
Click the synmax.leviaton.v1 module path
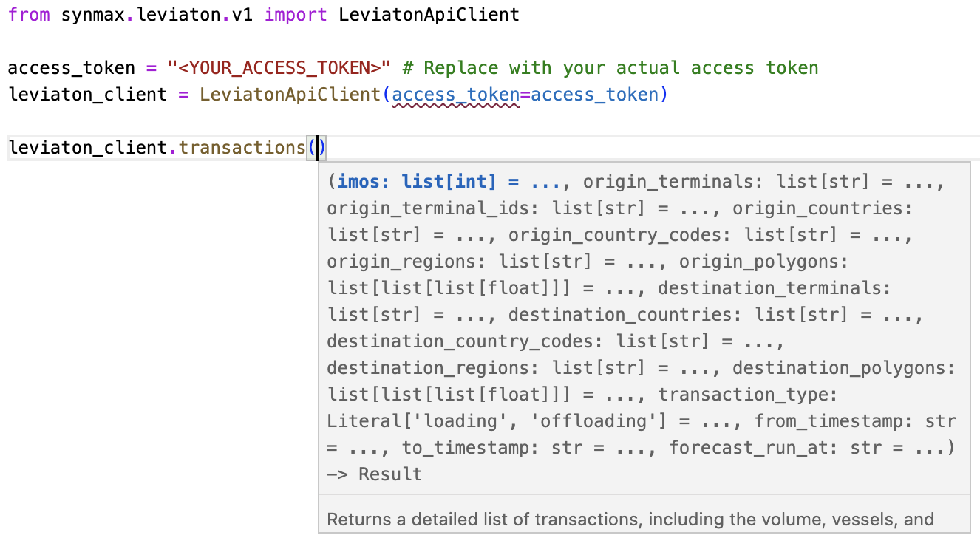point(158,14)
